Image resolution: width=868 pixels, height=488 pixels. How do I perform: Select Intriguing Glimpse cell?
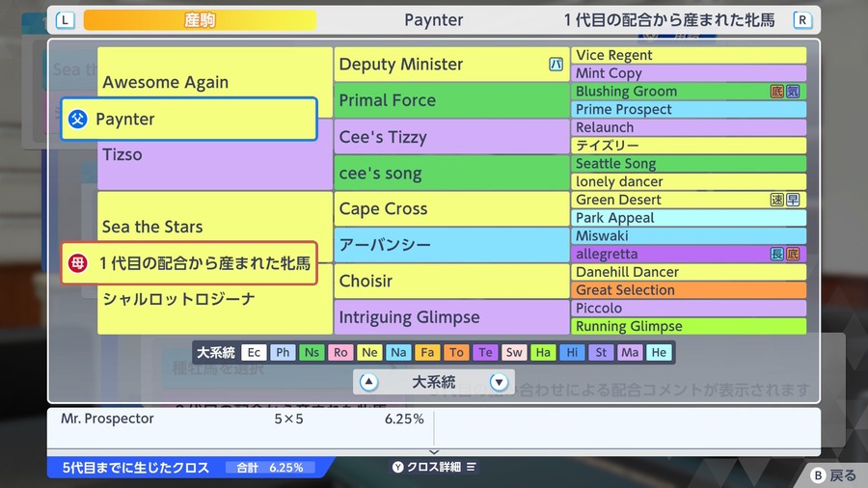click(x=451, y=317)
